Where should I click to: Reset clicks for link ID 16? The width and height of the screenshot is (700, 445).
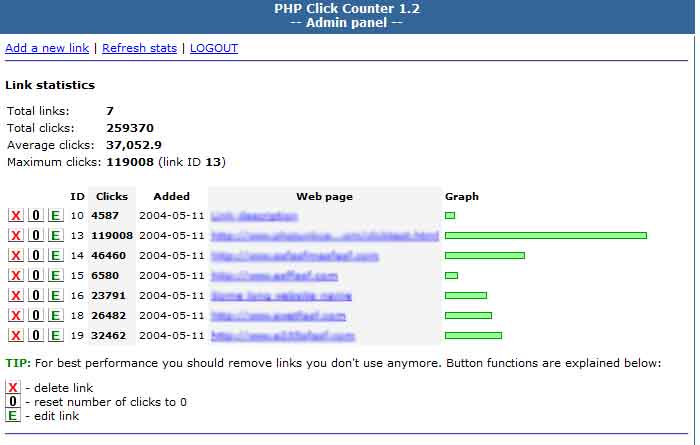click(x=36, y=295)
